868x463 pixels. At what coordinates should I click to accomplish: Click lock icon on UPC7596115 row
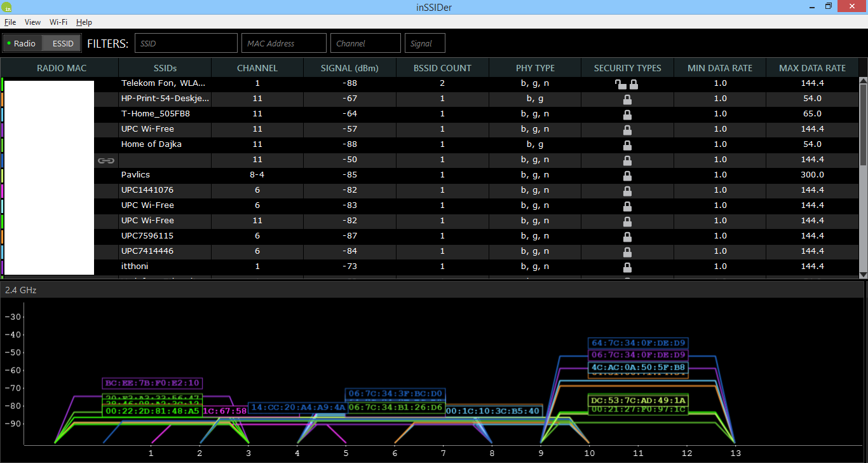click(x=627, y=237)
